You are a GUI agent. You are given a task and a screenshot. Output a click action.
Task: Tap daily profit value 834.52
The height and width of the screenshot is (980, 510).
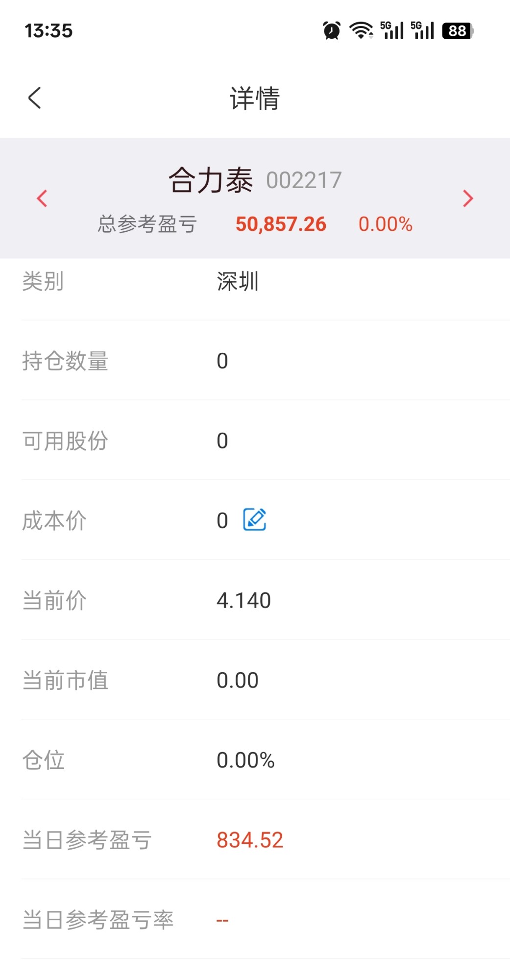(250, 840)
